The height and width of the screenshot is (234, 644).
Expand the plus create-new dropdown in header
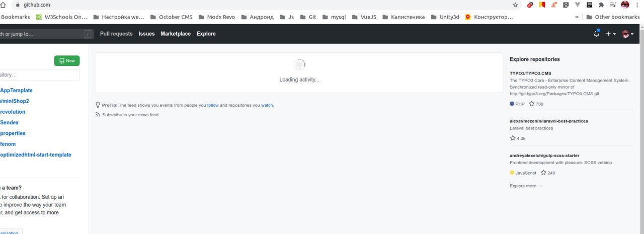(611, 34)
